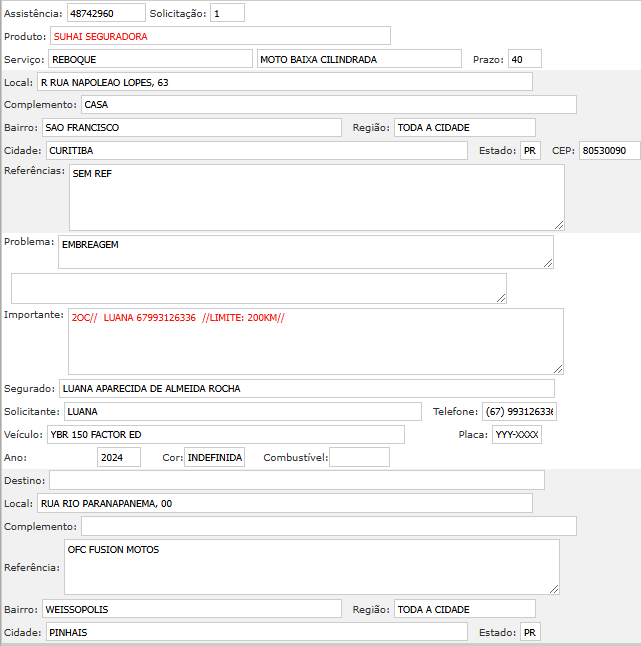Click the Local field with RUA NAPOLEAO LOPES
This screenshot has height=646, width=641.
coord(284,82)
